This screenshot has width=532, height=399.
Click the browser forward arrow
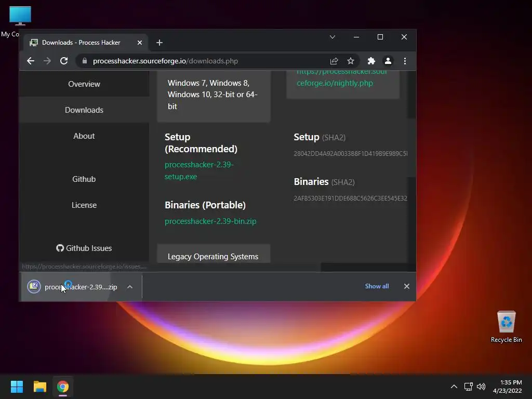[47, 61]
